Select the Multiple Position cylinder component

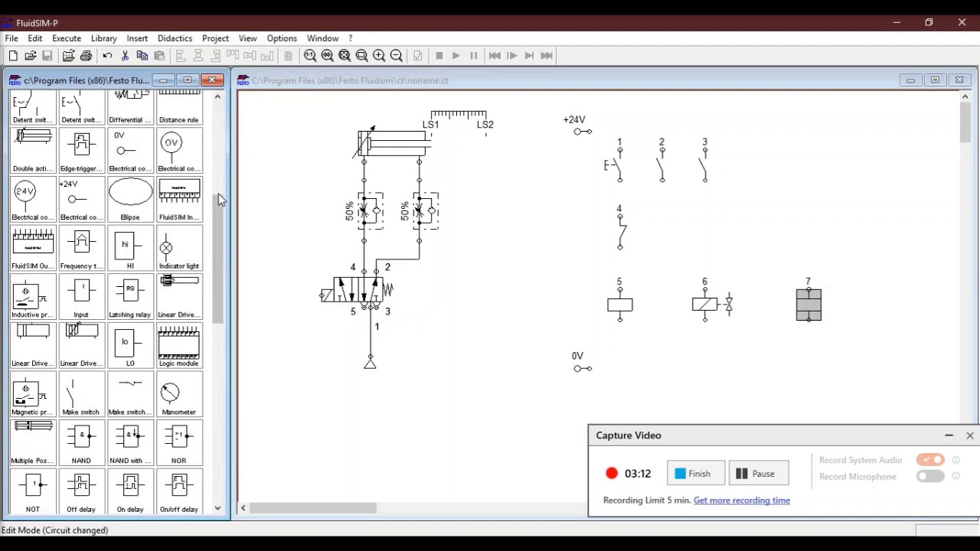pyautogui.click(x=33, y=443)
